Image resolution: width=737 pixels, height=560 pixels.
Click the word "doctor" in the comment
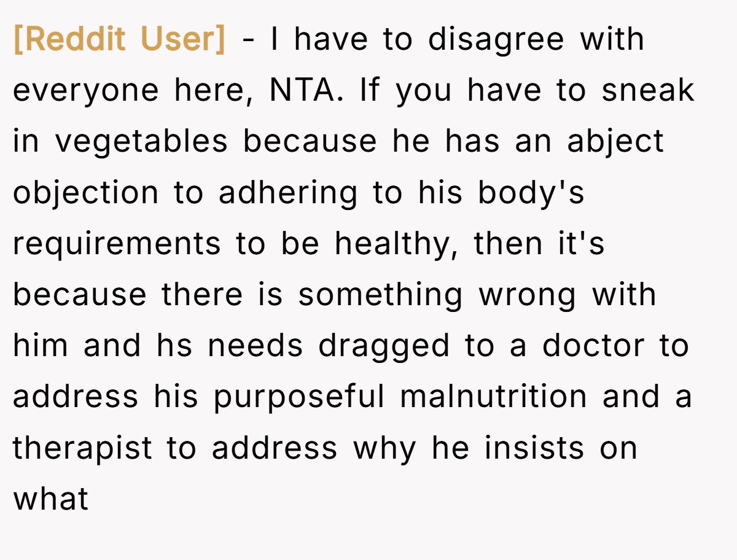tap(593, 346)
